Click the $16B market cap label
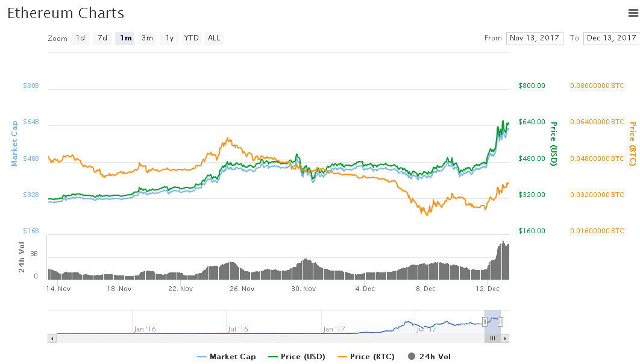640x364 pixels. coord(31,231)
